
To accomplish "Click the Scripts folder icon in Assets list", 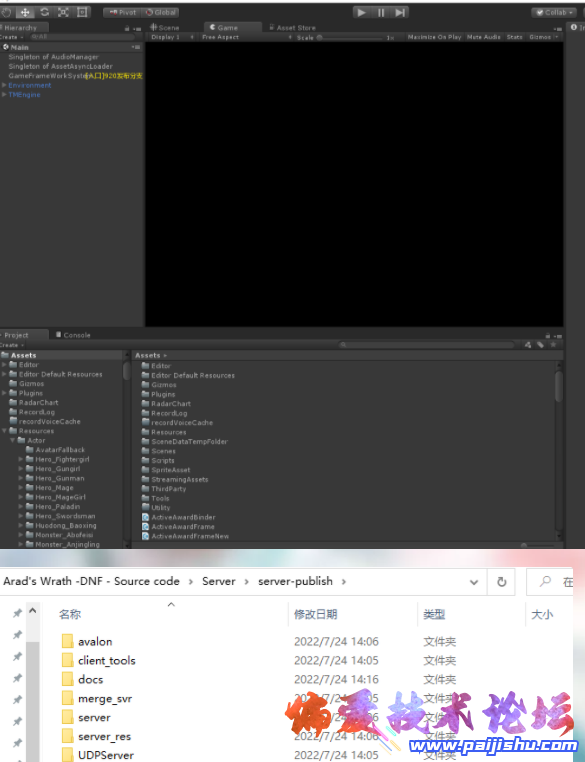I will 145,460.
